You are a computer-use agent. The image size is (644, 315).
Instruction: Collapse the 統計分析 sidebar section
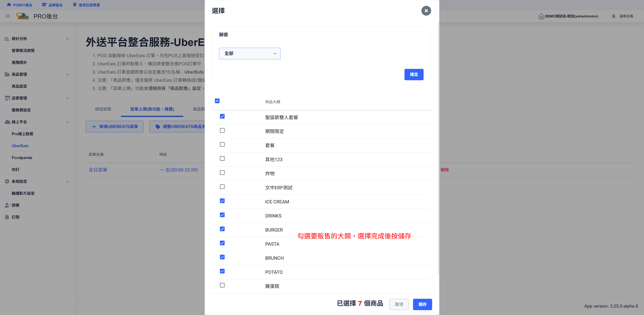[67, 39]
